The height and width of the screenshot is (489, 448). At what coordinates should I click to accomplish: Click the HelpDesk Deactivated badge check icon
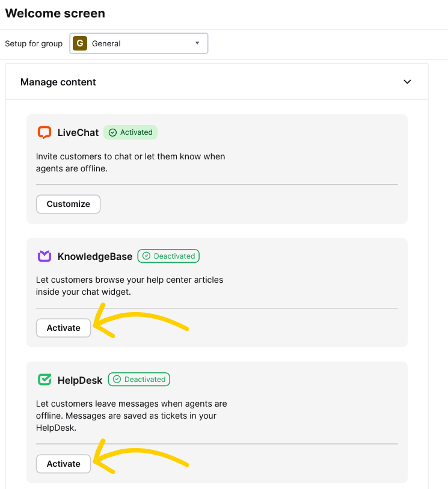117,379
